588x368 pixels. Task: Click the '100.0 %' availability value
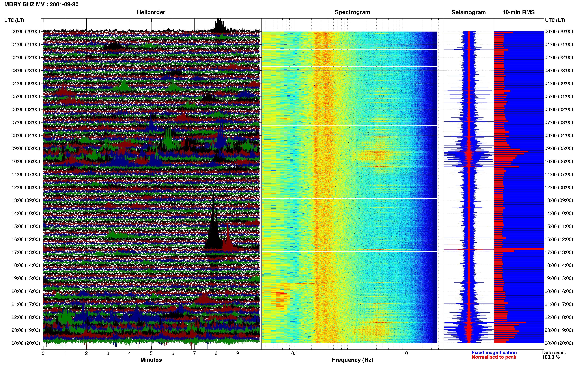pyautogui.click(x=551, y=357)
